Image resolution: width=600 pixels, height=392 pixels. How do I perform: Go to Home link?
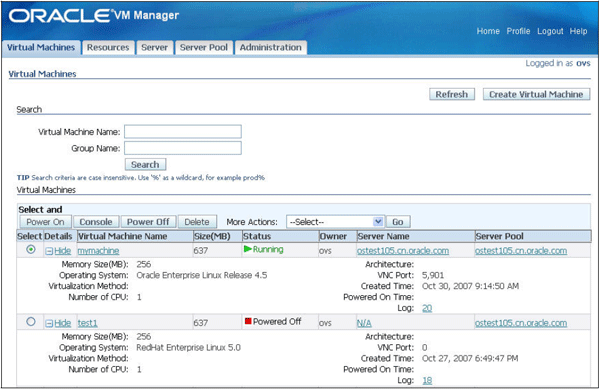[488, 31]
